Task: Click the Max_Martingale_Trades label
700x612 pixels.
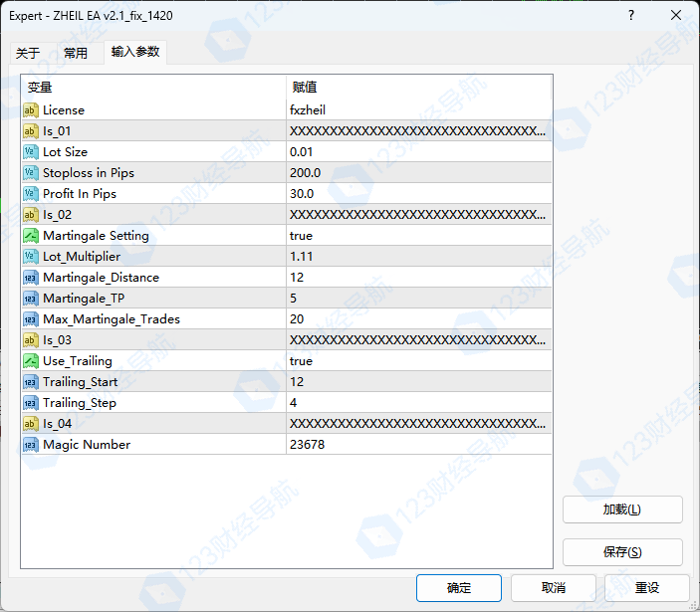Action: click(112, 319)
